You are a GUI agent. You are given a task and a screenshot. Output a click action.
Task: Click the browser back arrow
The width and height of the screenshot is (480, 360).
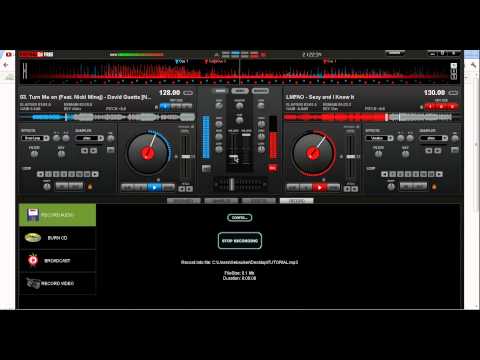coord(6,65)
